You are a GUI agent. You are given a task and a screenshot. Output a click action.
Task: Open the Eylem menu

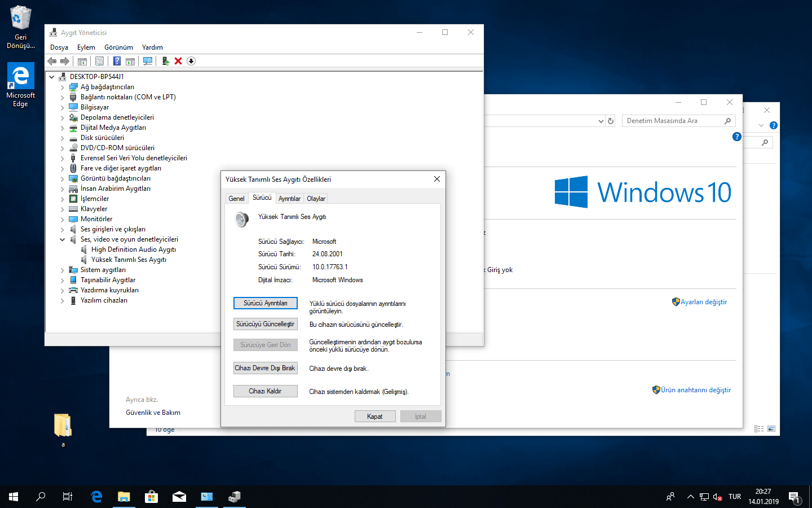(86, 47)
